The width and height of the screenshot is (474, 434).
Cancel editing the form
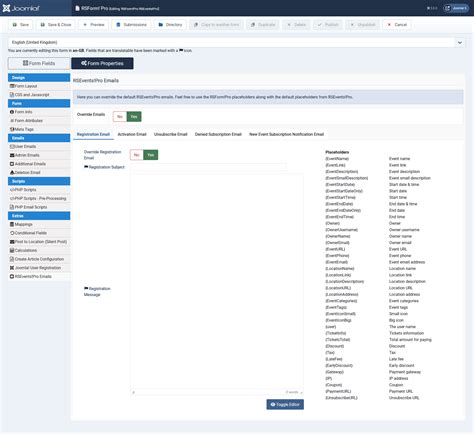tap(397, 25)
